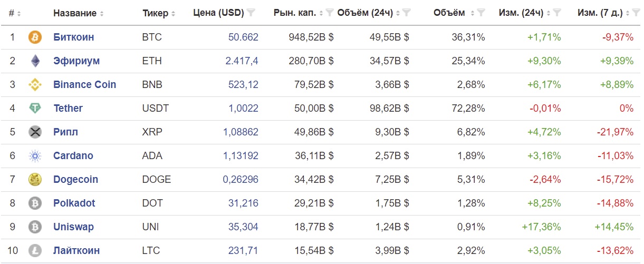The height and width of the screenshot is (264, 644).
Task: Open the Рипл link
Action: tap(65, 132)
